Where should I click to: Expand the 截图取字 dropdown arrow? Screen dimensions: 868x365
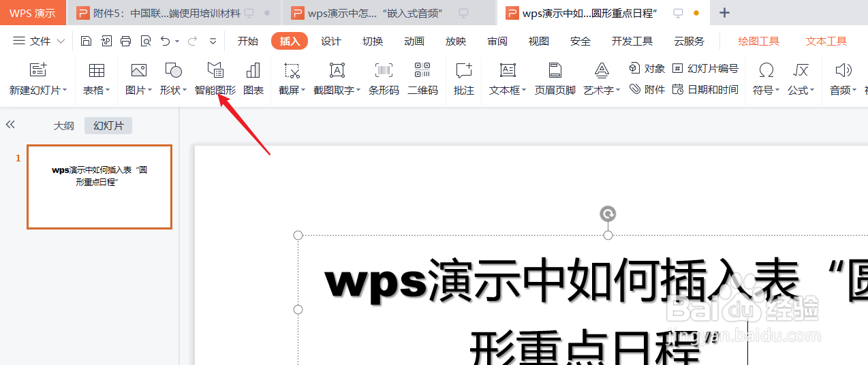(358, 90)
